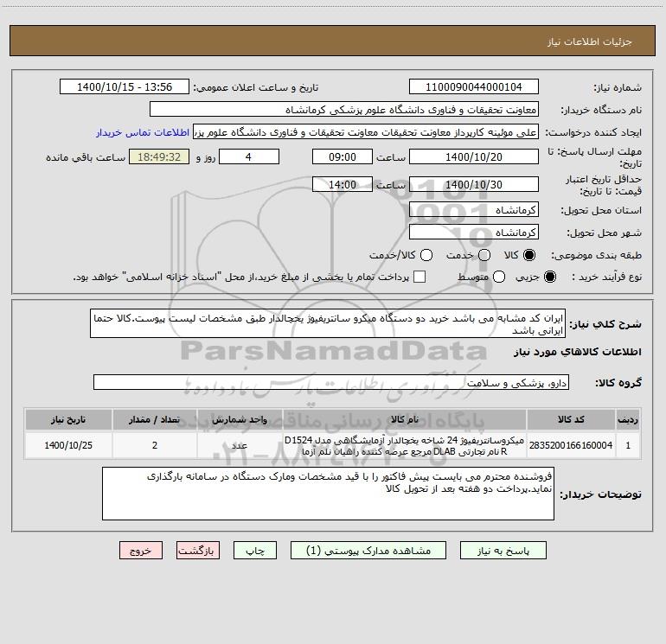Screen dimensions: 666x644
Task: Click the row number 1 cell
Action: tap(628, 445)
